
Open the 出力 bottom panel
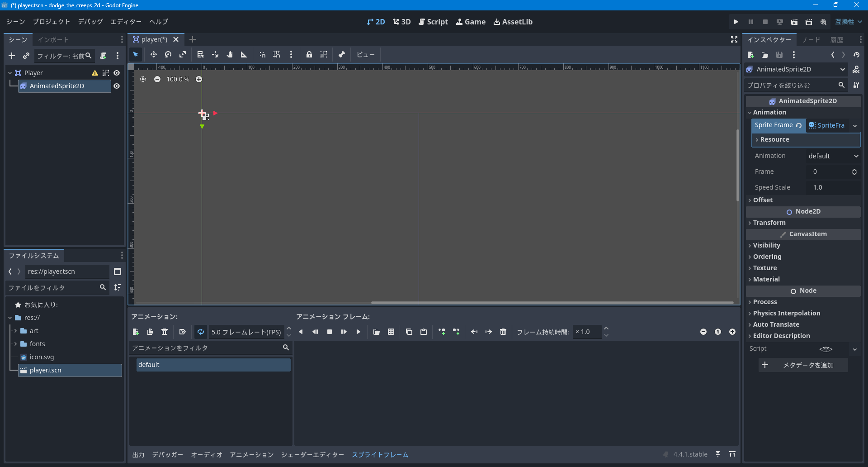138,454
